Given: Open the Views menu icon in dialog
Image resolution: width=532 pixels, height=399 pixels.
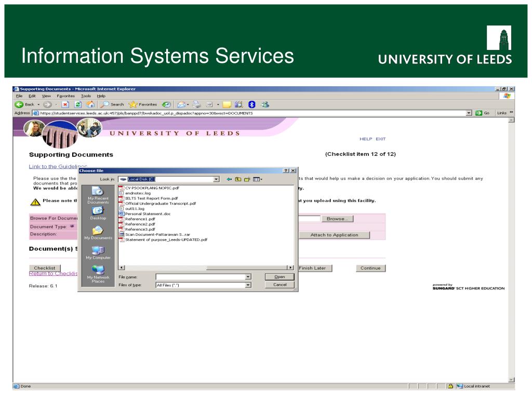Looking at the screenshot, I should pyautogui.click(x=258, y=179).
